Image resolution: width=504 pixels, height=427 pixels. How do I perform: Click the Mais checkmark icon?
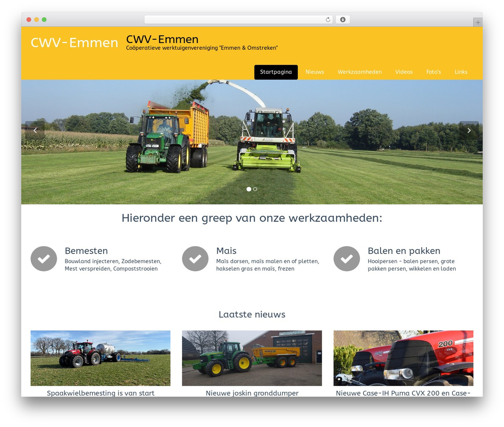195,259
